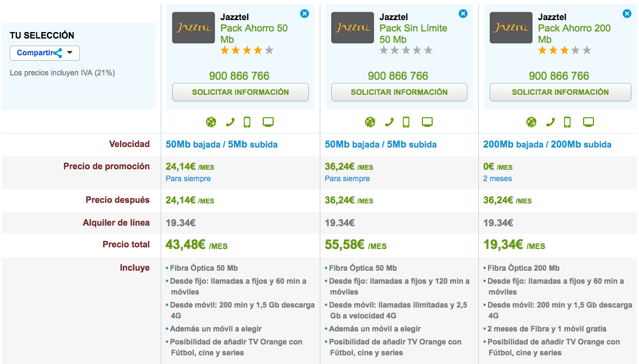Open the Pack Sin Límite 50 Mb title link
This screenshot has height=364, width=639.
click(413, 34)
